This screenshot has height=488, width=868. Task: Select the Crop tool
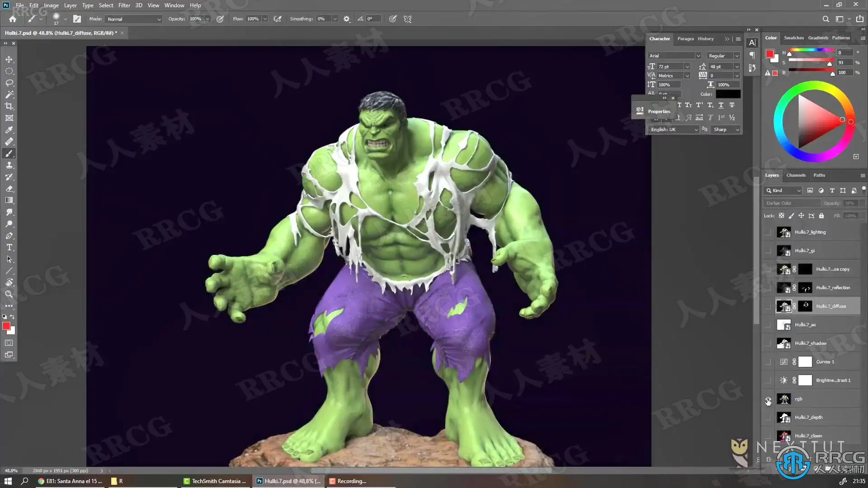pos(9,107)
